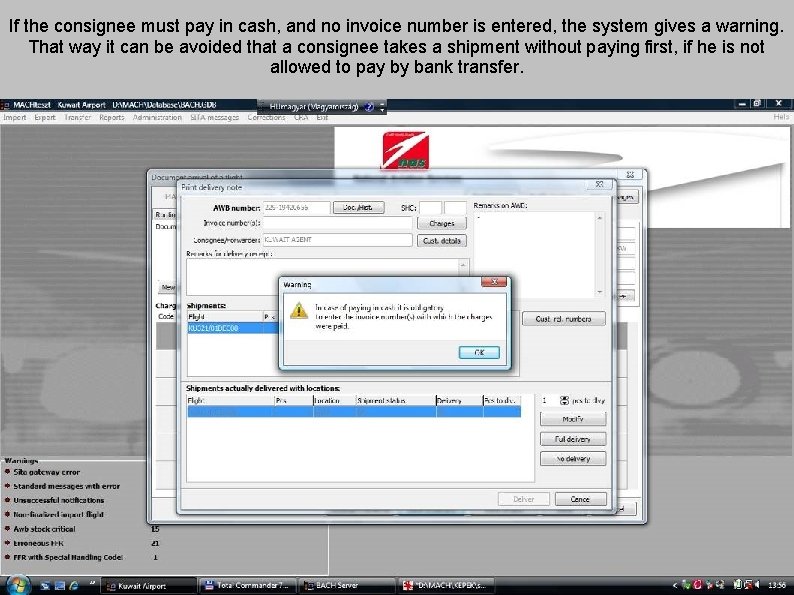Image resolution: width=794 pixels, height=595 pixels.
Task: Click the Modify button
Action: tap(573, 419)
